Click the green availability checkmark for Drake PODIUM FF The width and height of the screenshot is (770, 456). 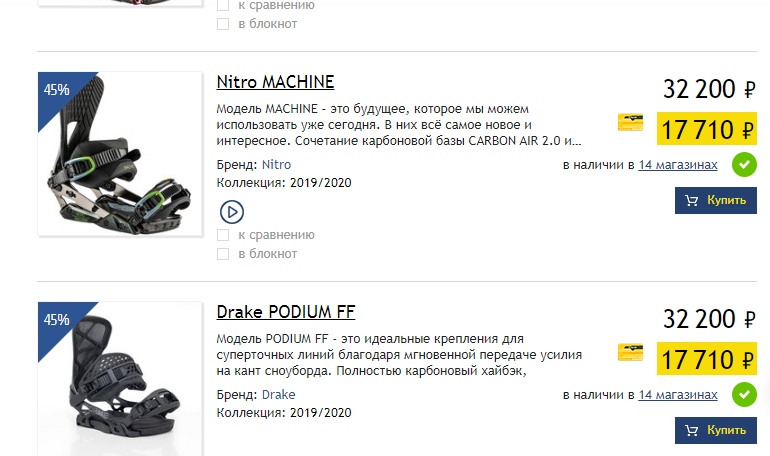coord(744,395)
